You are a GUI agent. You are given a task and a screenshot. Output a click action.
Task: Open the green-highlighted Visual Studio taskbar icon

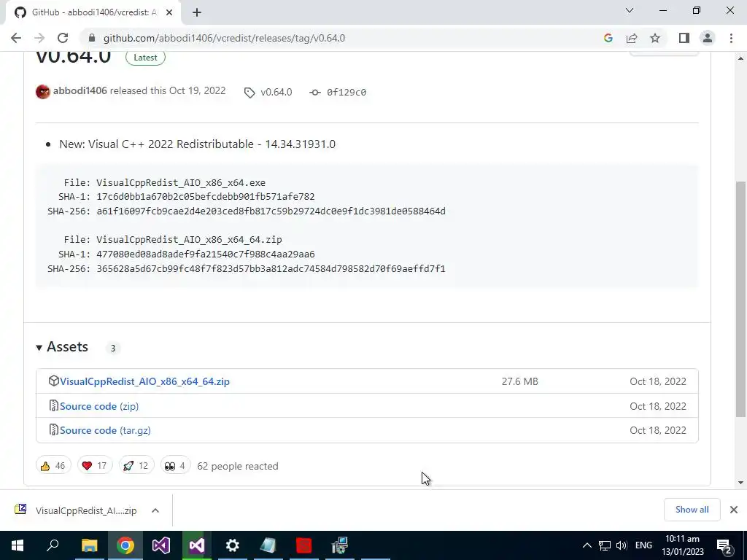197,545
